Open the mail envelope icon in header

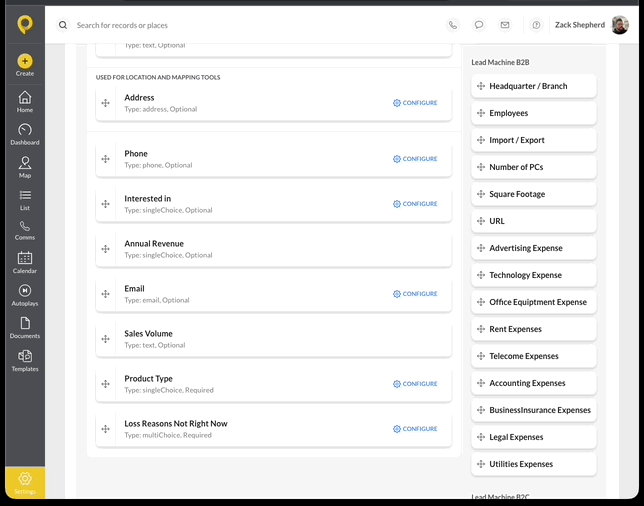[505, 25]
